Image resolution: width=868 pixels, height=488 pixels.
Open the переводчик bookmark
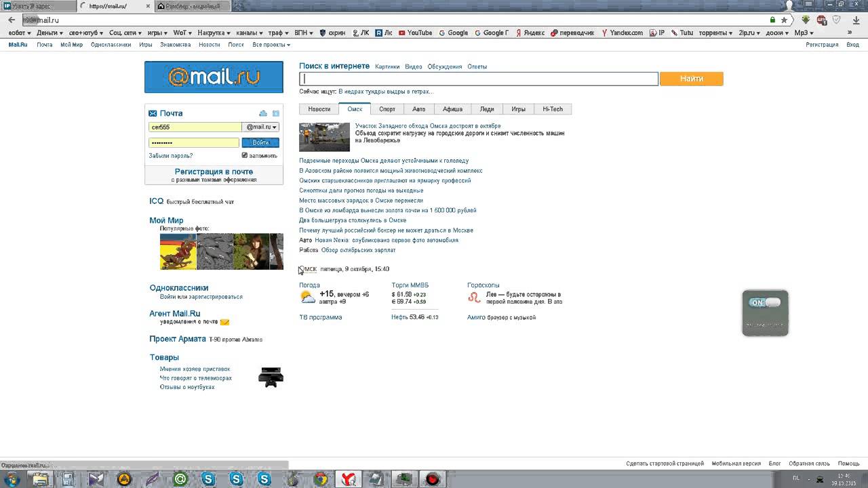tap(573, 33)
